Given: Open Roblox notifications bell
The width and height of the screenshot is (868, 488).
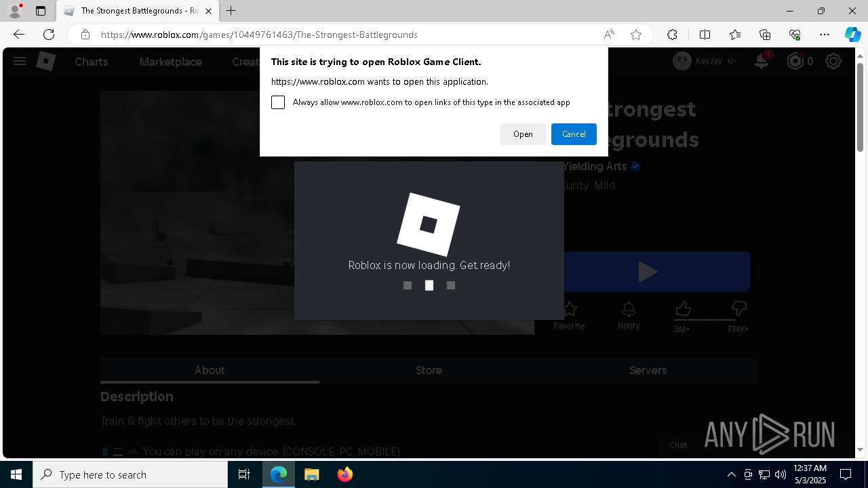Looking at the screenshot, I should click(x=762, y=61).
